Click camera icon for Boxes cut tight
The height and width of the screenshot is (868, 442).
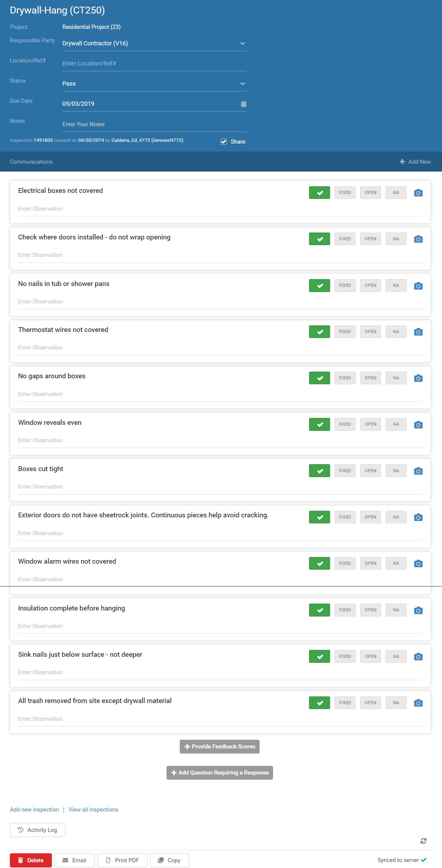click(418, 471)
